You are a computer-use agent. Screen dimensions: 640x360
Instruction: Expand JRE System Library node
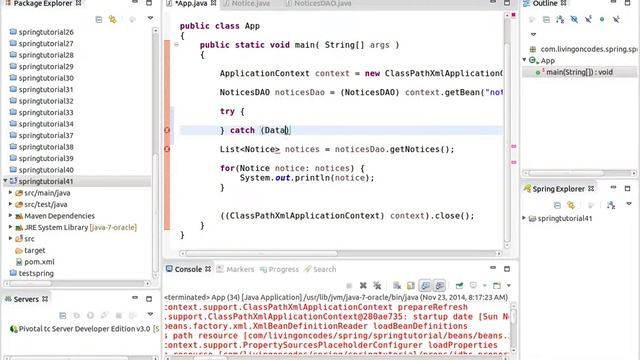coord(11,227)
